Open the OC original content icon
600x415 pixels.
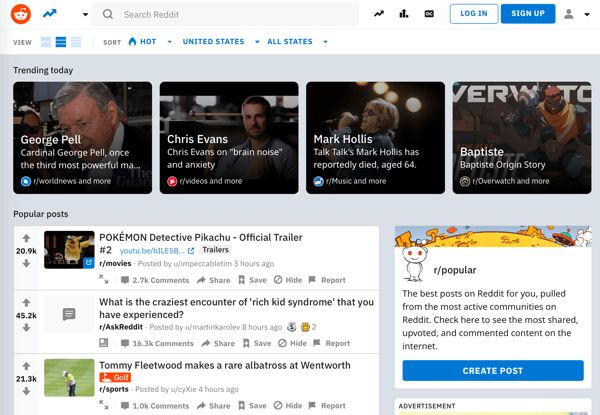coord(429,14)
